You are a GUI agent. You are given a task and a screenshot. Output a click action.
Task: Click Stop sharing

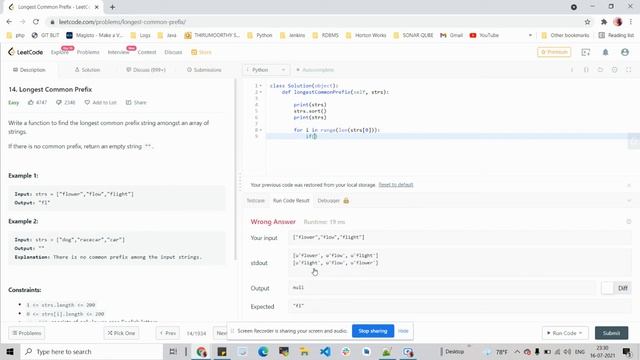click(373, 331)
